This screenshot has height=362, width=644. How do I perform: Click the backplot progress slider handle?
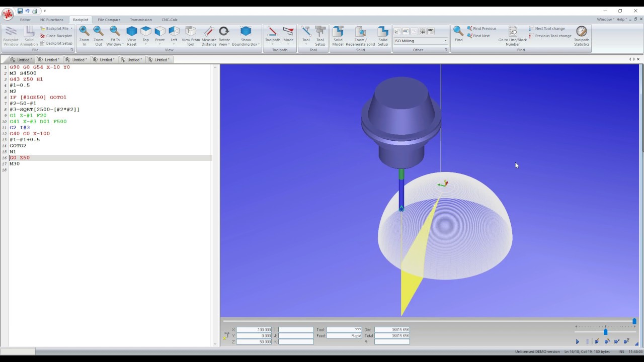pos(634,321)
